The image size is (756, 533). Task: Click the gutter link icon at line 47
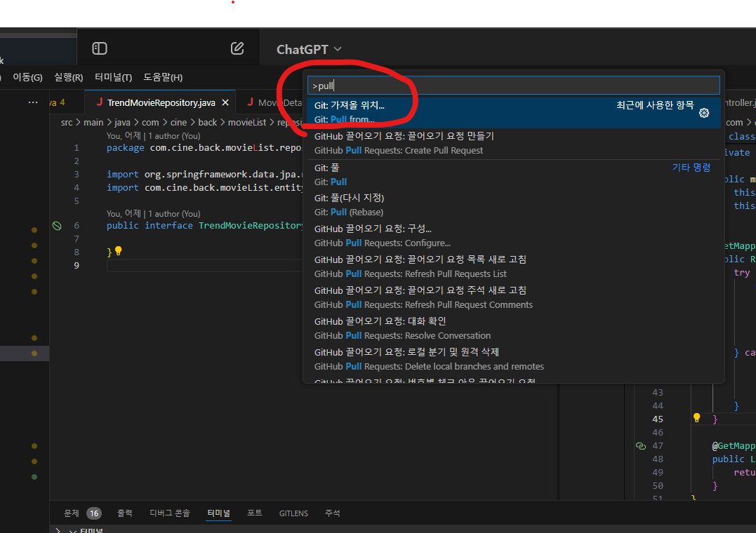click(x=641, y=446)
